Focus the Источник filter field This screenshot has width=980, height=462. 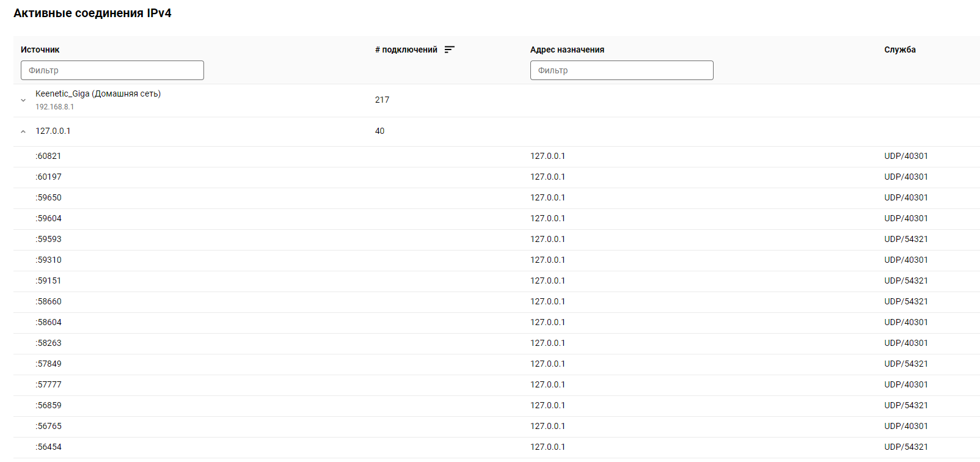(112, 70)
